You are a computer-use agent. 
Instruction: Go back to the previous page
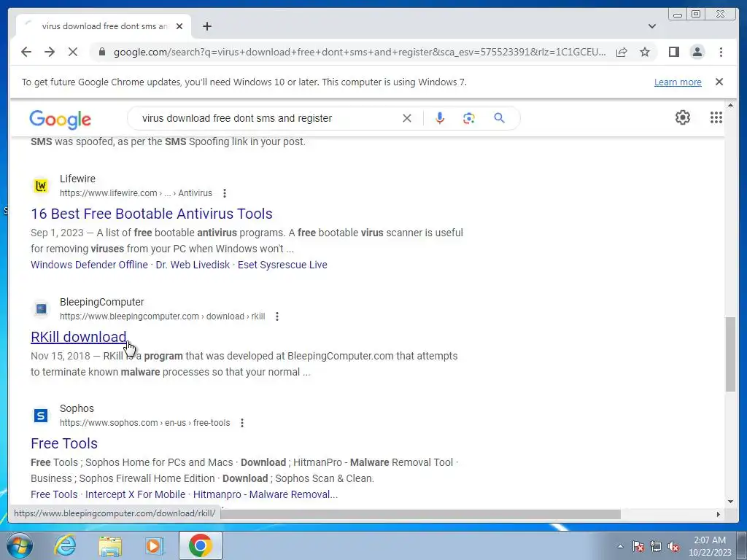click(26, 52)
